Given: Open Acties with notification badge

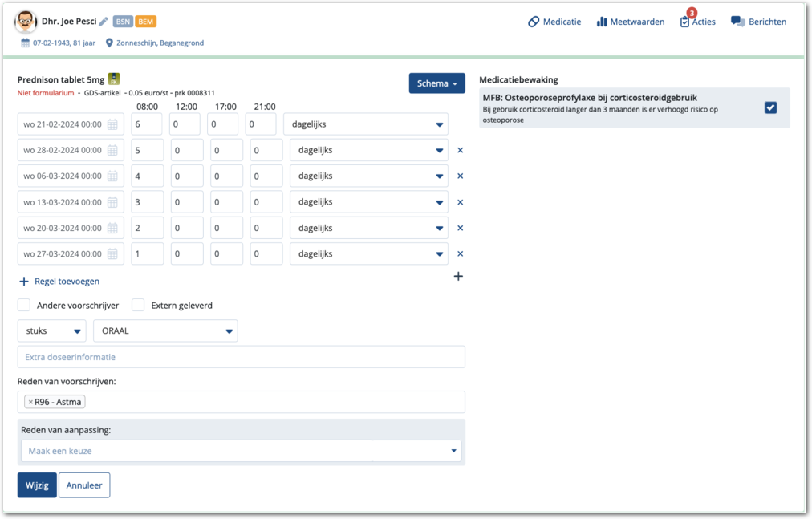Looking at the screenshot, I should [x=696, y=22].
